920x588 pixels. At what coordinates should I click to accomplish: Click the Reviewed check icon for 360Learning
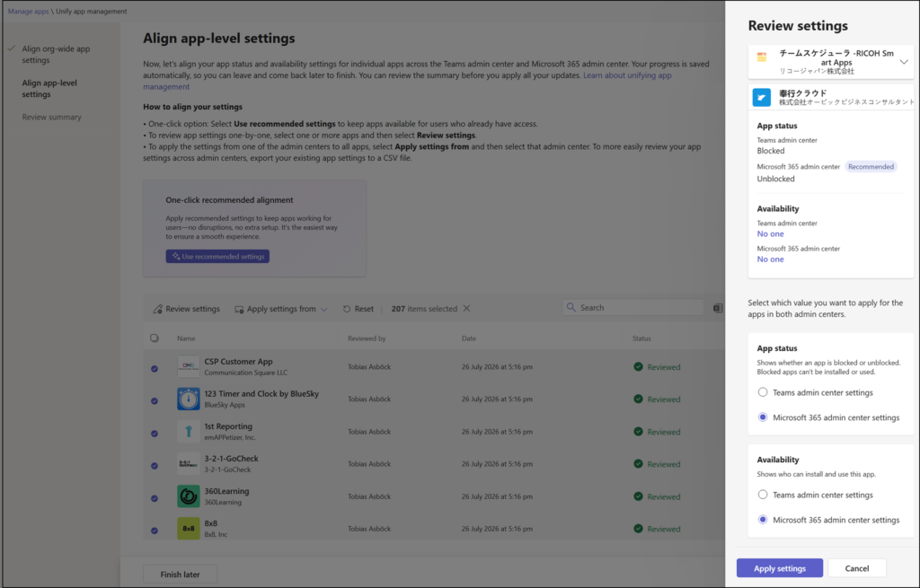click(639, 496)
